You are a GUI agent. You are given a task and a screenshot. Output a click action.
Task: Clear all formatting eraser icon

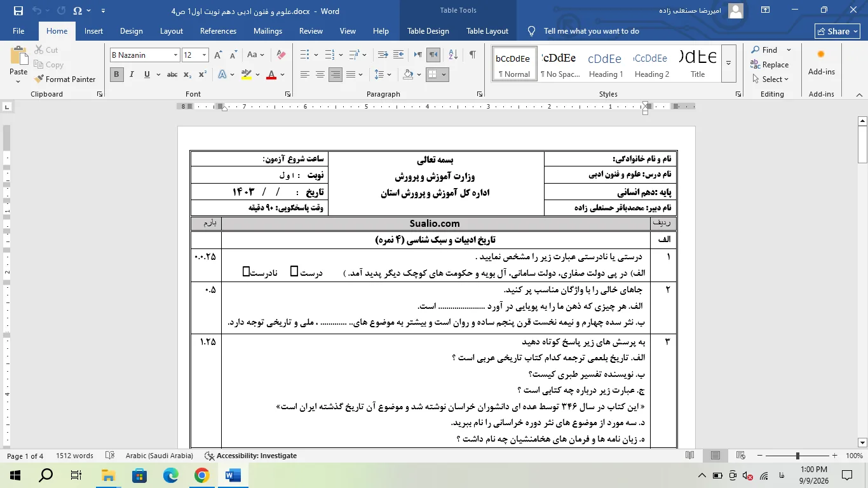click(x=281, y=55)
